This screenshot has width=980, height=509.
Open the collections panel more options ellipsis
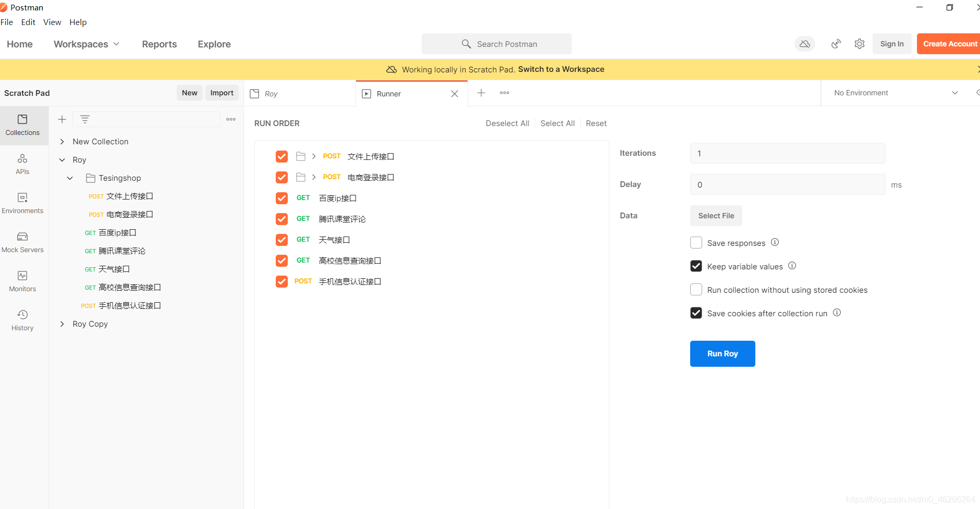pyautogui.click(x=231, y=119)
